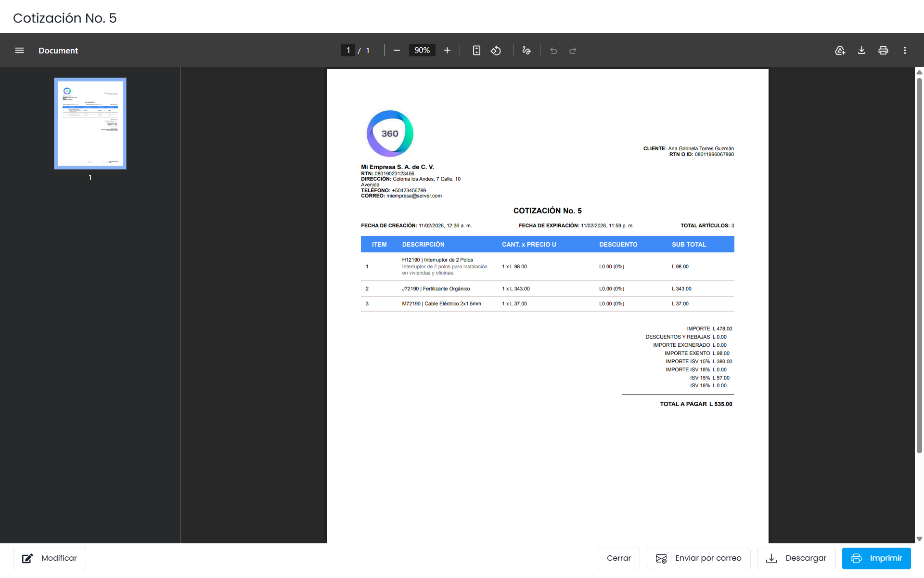924x578 pixels.
Task: Zoom out with the minus icon
Action: (397, 51)
